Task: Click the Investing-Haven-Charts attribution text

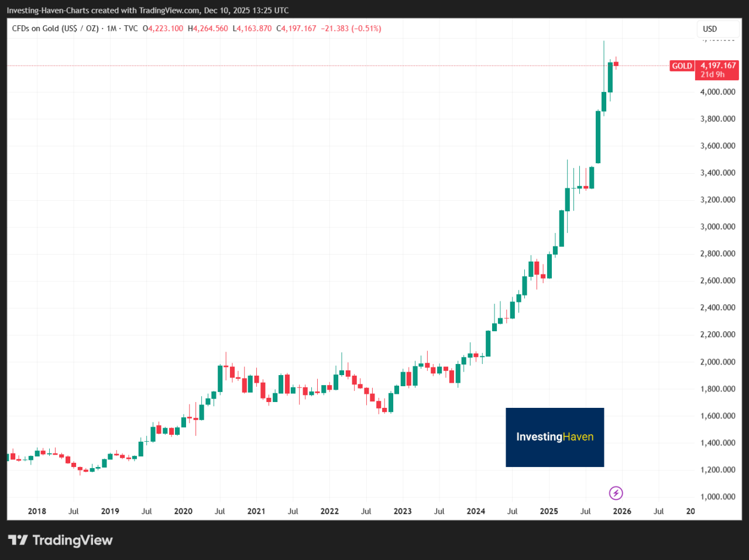Action: point(49,9)
